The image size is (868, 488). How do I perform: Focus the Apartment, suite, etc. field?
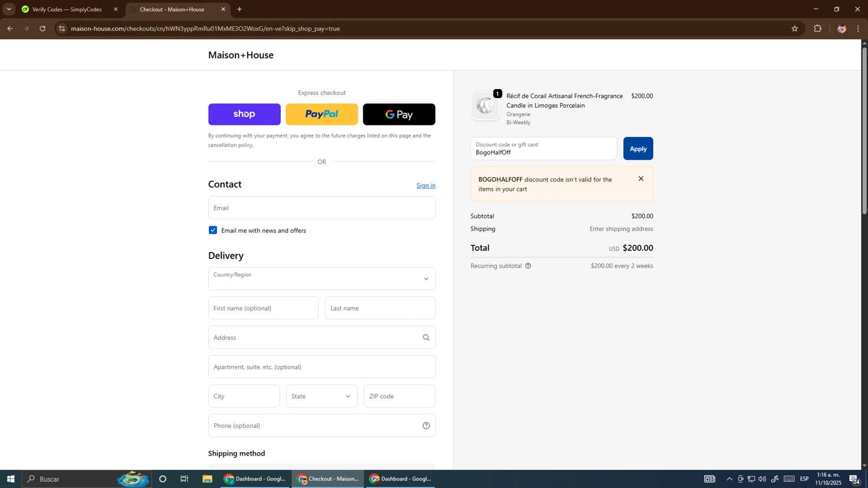tap(322, 367)
